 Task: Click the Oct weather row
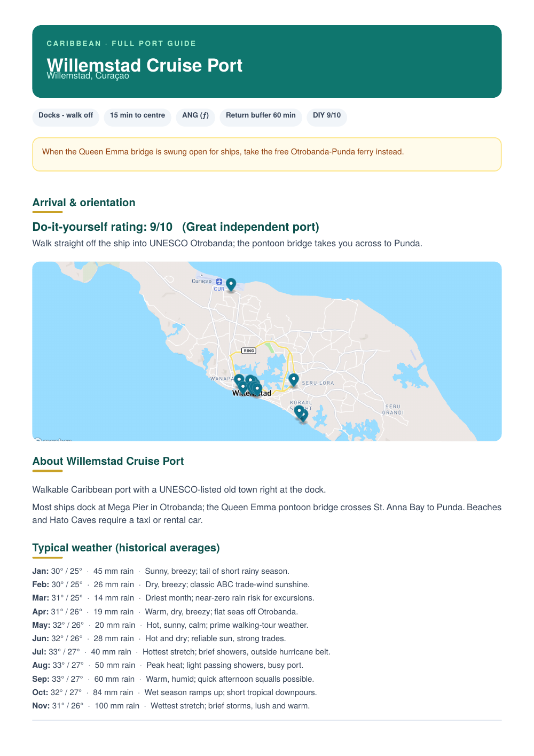[175, 692]
